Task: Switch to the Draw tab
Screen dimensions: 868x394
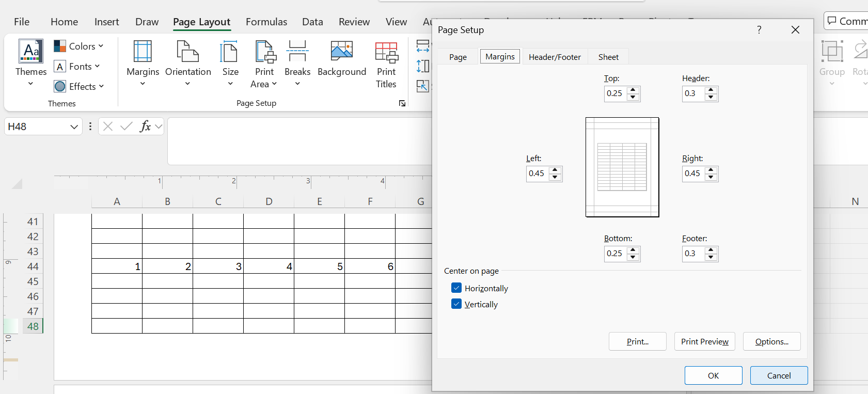Action: point(147,22)
